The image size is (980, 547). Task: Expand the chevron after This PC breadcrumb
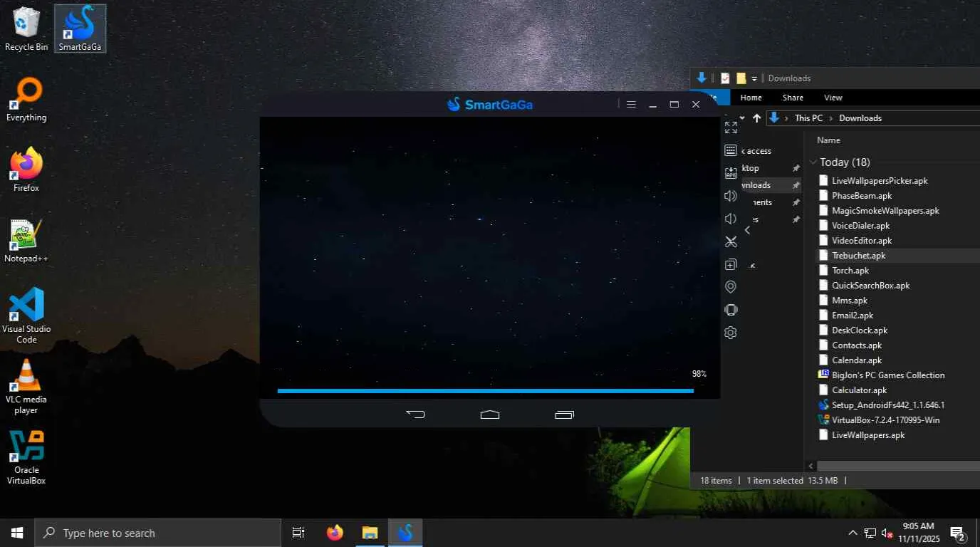click(831, 118)
